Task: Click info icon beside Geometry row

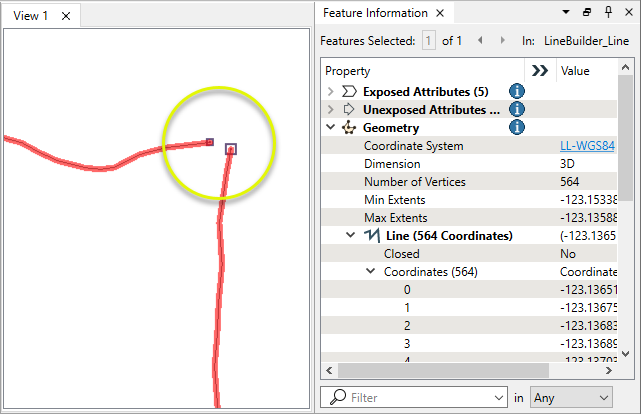Action: click(517, 127)
